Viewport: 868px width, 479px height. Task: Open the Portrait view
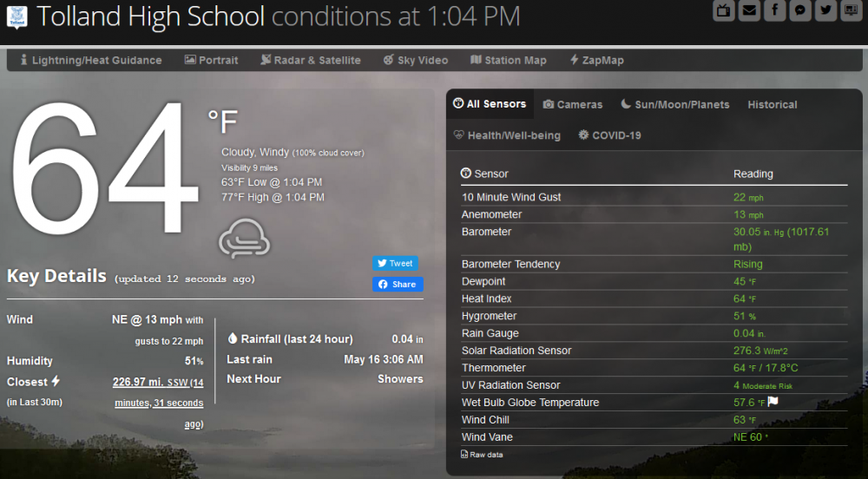[x=212, y=60]
